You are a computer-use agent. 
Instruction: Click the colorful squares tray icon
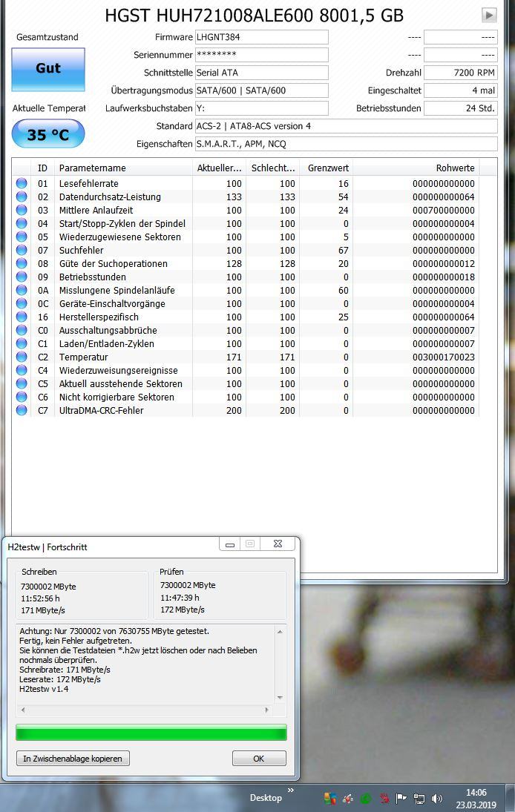[x=330, y=799]
